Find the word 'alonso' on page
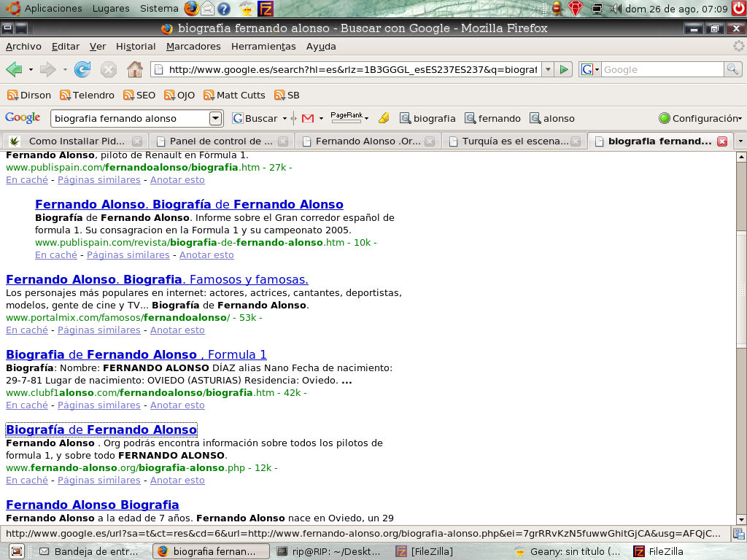The height and width of the screenshot is (560, 747). click(x=553, y=118)
